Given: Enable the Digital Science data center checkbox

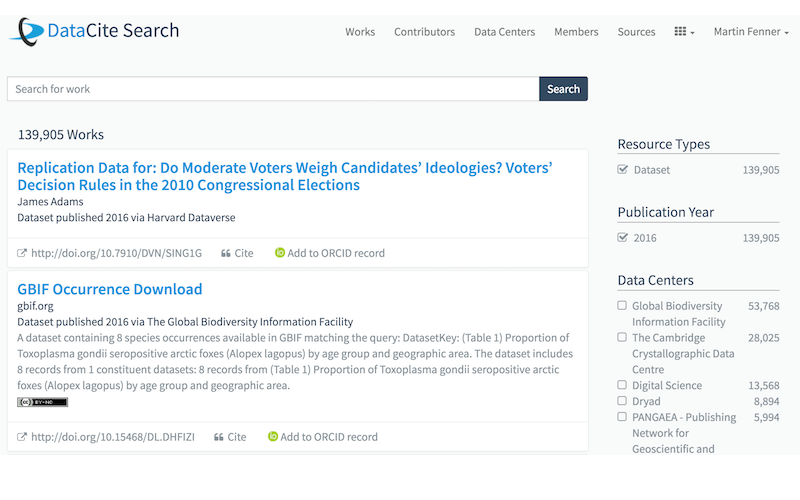Looking at the screenshot, I should [x=622, y=385].
